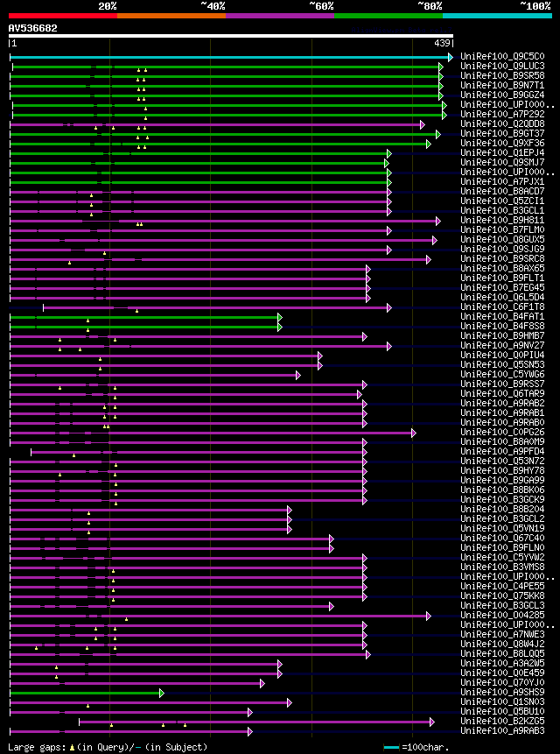The image size is (560, 754).
Task: Select the UniRef100_Q0PIU4 label
Action: (502, 355)
